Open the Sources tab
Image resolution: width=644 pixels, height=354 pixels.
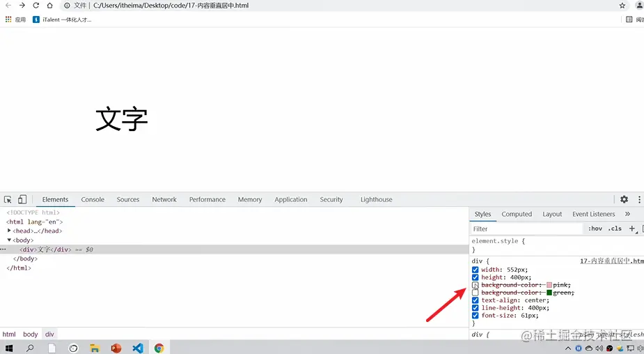pos(127,199)
